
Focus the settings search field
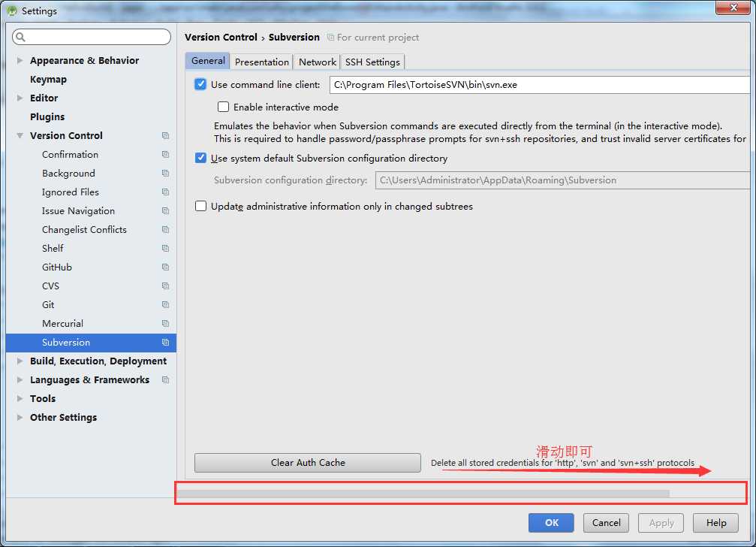coord(92,37)
